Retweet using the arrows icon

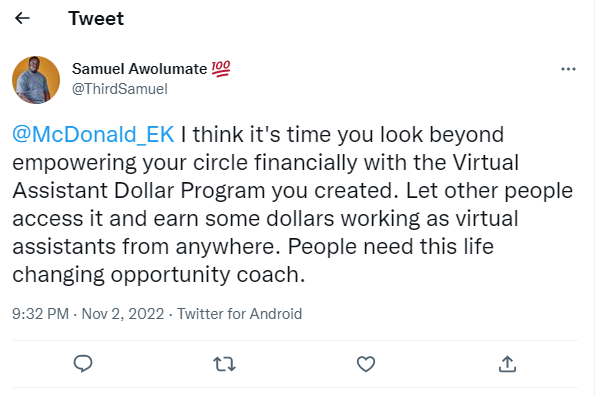coord(224,364)
